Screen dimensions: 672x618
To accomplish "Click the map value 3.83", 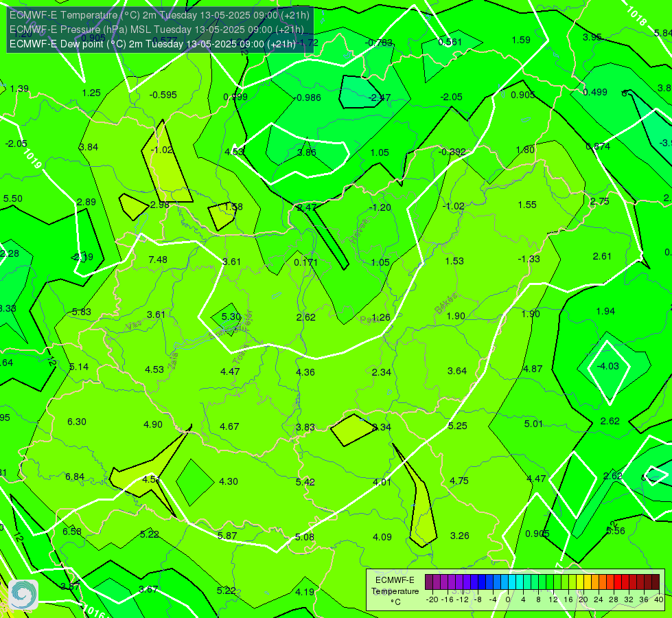I will (x=305, y=428).
